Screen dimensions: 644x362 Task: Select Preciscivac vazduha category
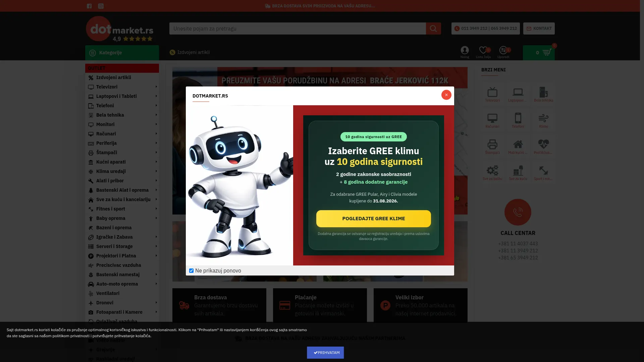coord(122,265)
